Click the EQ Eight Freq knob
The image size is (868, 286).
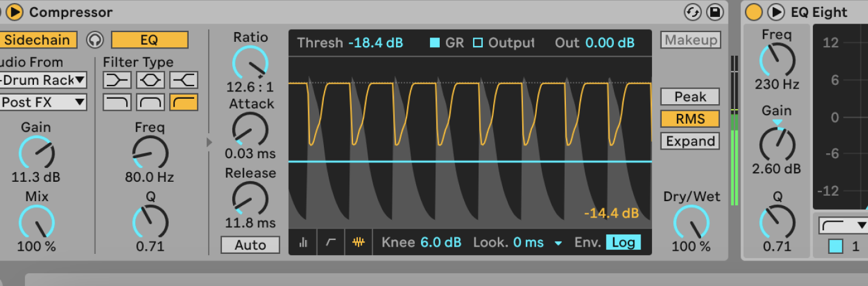[777, 60]
